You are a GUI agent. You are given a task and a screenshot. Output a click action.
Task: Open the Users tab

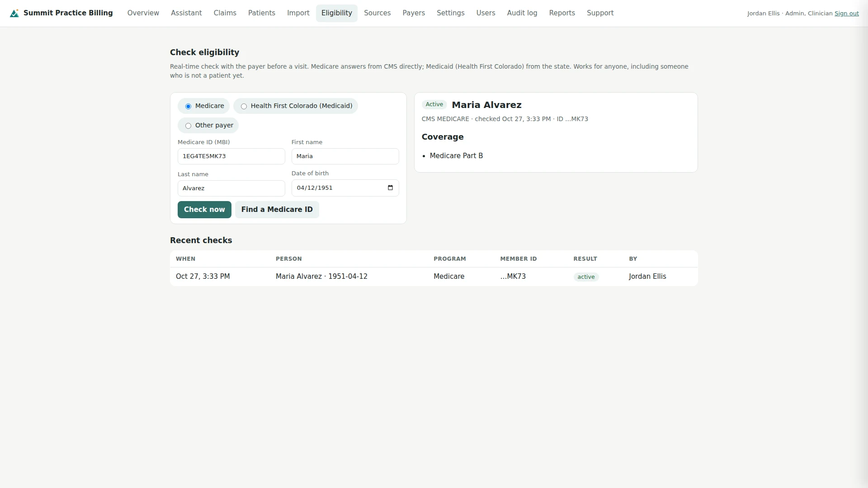pos(486,13)
